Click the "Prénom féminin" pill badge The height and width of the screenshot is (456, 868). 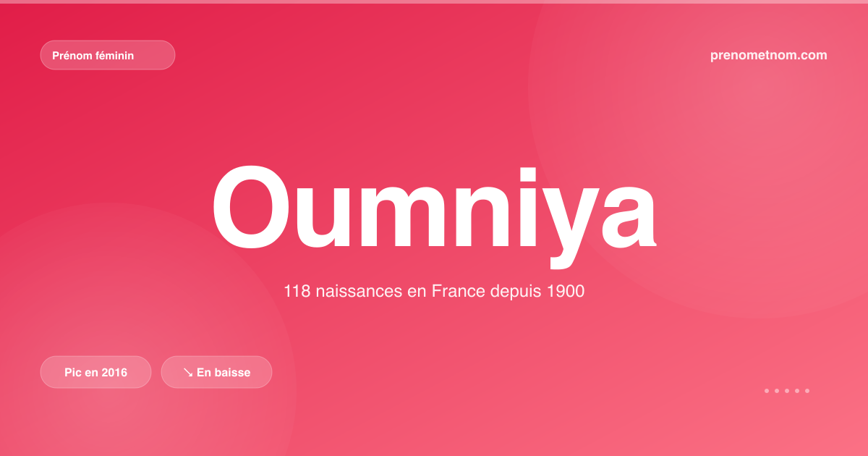click(108, 55)
